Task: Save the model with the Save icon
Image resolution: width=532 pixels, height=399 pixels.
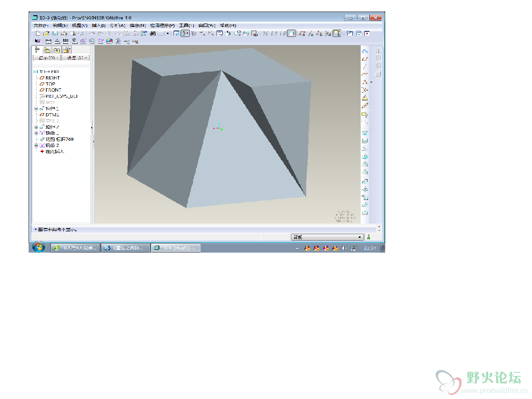Action: [55, 33]
